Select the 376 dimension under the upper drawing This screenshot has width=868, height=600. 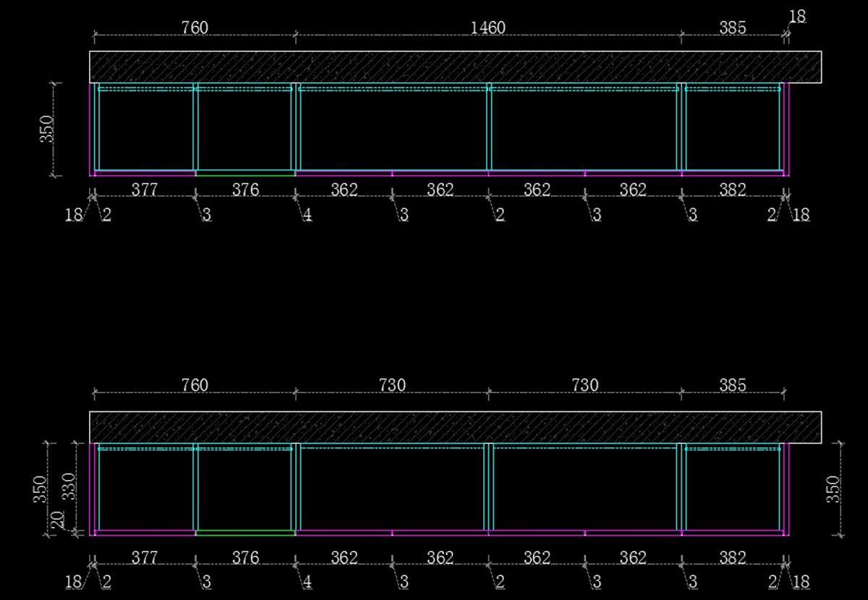(x=245, y=190)
